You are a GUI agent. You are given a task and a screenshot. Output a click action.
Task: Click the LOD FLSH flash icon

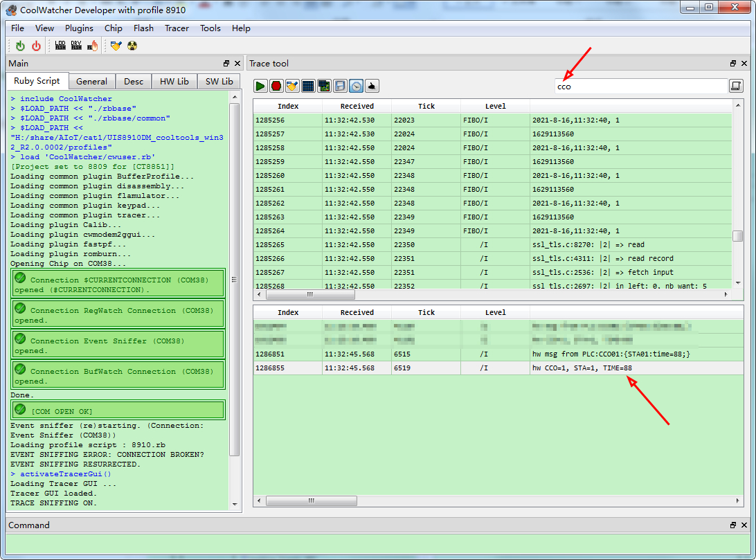[60, 46]
